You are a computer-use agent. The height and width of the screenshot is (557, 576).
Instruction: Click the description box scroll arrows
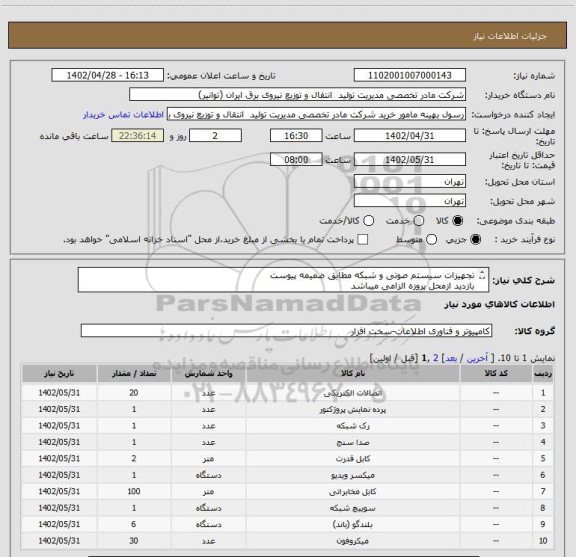(482, 275)
